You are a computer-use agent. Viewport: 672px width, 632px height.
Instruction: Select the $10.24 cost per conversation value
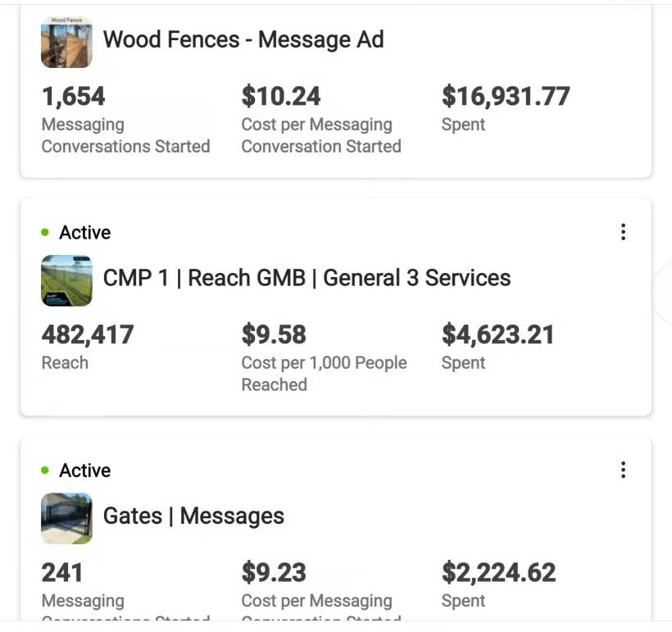[281, 97]
